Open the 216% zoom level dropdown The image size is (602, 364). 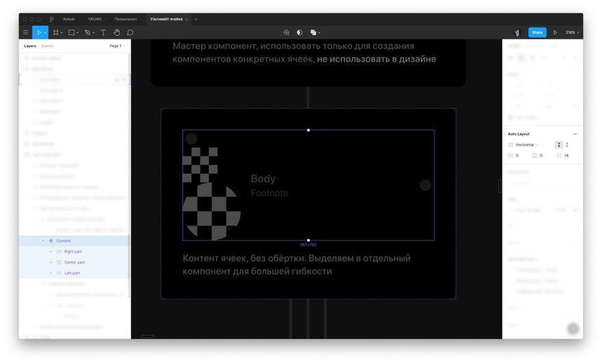point(572,33)
